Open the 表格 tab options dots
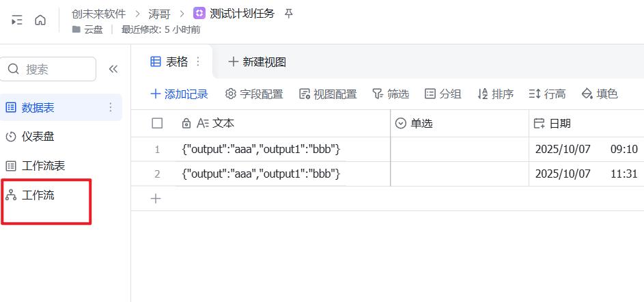This screenshot has height=302, width=644. point(198,61)
